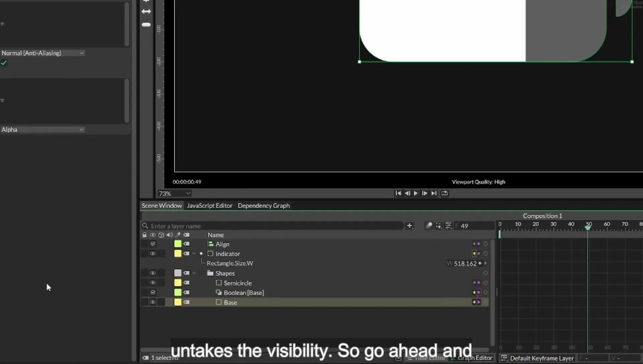The height and width of the screenshot is (364, 643).
Task: Open the 73% zoom dropdown
Action: 174,193
